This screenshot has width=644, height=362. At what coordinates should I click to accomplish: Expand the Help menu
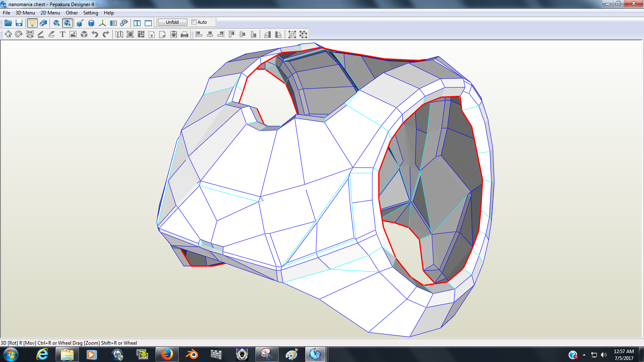(x=109, y=13)
